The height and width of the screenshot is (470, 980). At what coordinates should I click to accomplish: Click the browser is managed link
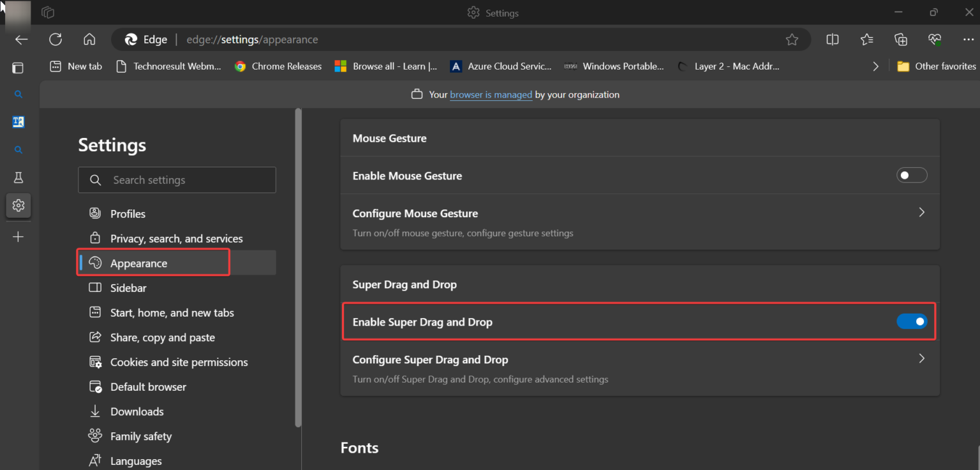[x=491, y=94]
